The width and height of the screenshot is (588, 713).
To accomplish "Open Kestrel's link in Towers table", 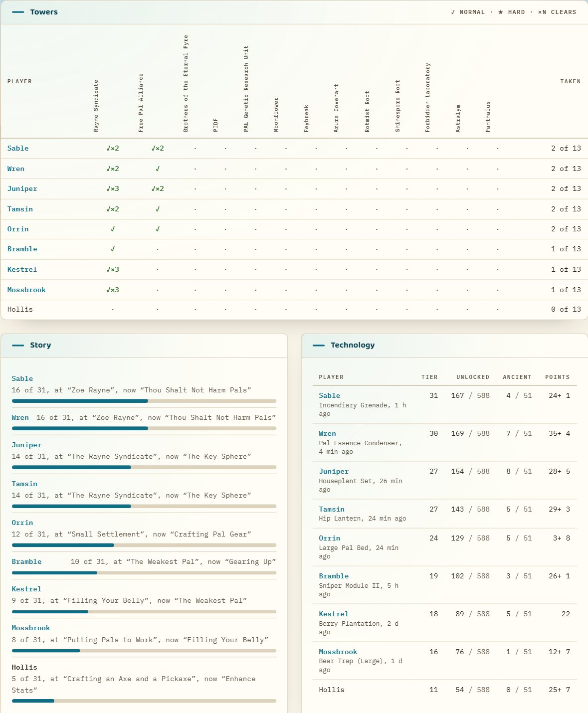I will pos(22,270).
